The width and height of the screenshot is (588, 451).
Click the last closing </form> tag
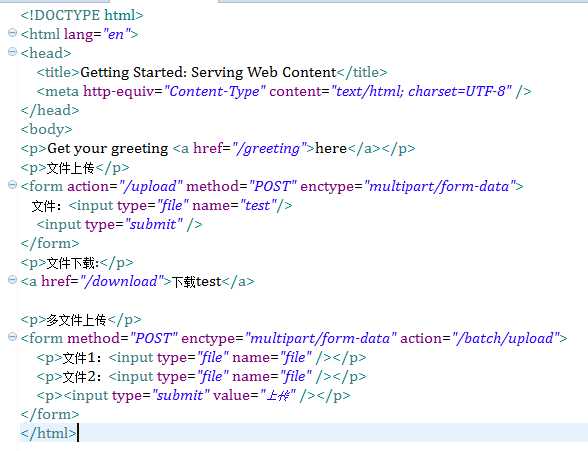50,415
